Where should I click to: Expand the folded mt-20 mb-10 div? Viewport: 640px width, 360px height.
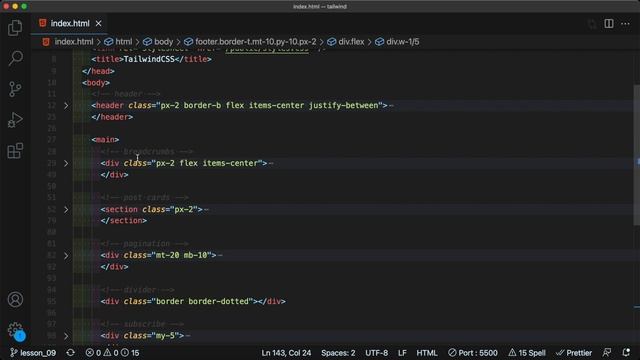click(x=66, y=256)
